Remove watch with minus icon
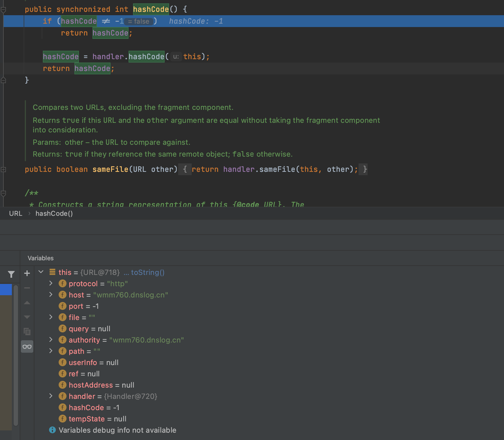 27,288
